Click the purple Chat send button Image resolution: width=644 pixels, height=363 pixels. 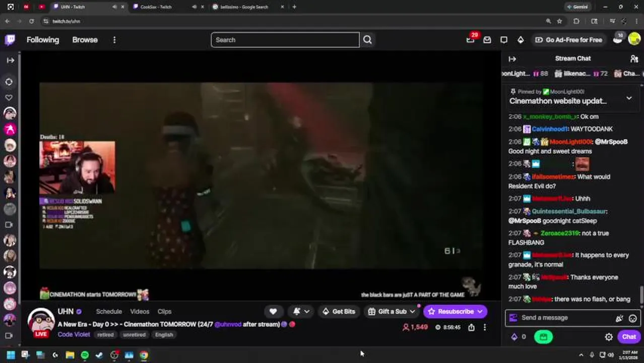629,337
